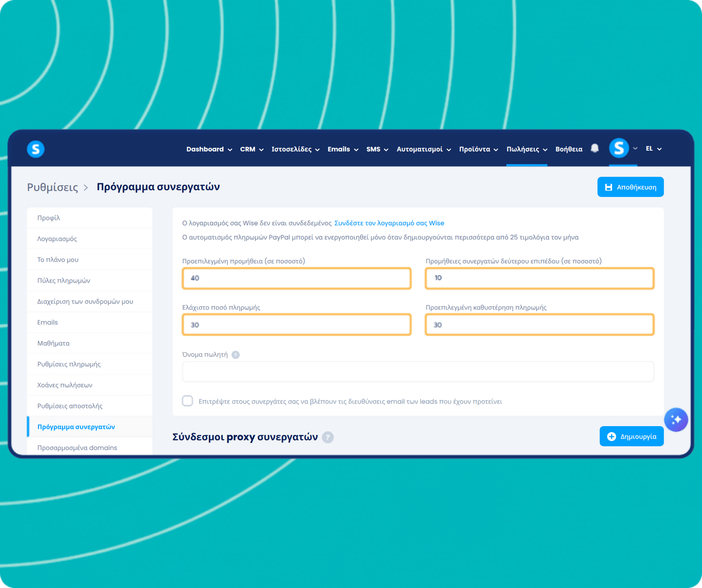702x588 pixels.
Task: Open the AI assistant sparkle button
Action: (676, 420)
